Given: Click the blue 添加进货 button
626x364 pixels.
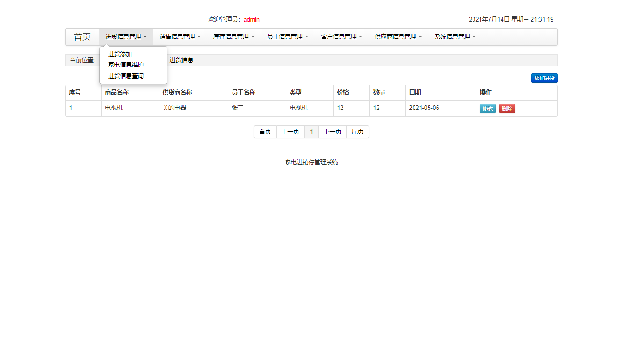Looking at the screenshot, I should click(544, 78).
